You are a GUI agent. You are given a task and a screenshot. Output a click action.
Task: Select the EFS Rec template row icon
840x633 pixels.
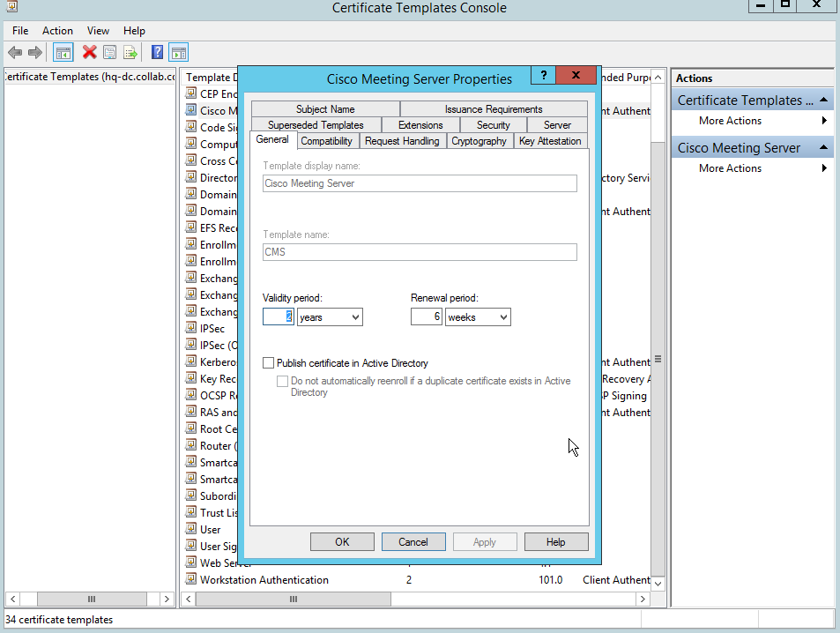190,227
